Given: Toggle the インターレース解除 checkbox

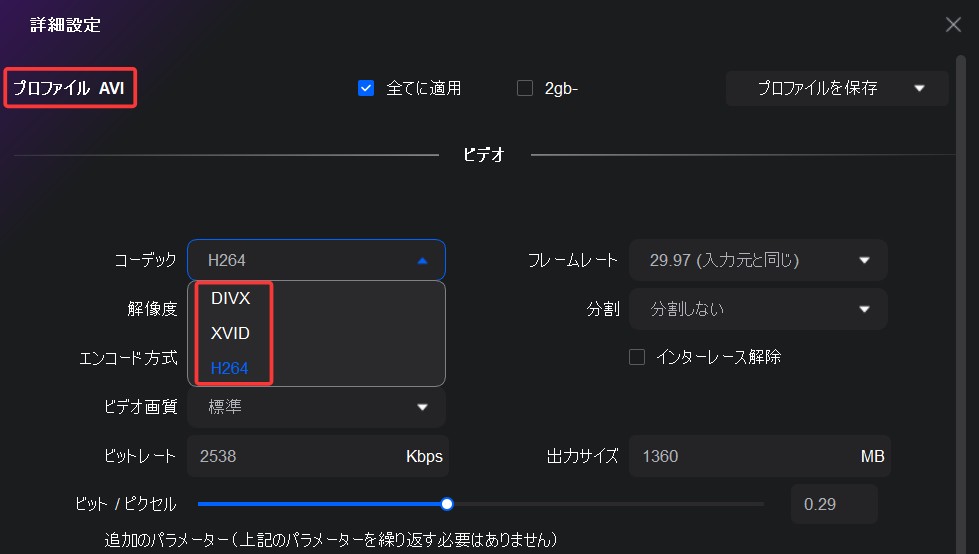Looking at the screenshot, I should [x=637, y=357].
